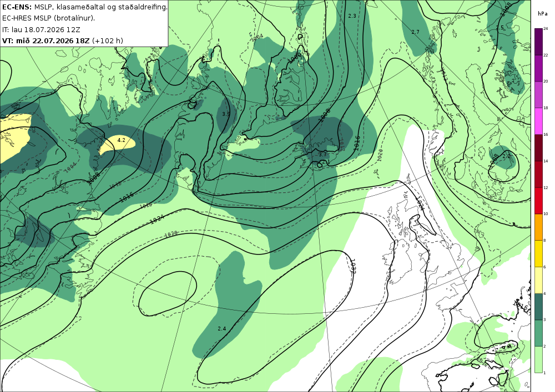
Task: Click the 3.7 spread value label
Action: [322, 155]
